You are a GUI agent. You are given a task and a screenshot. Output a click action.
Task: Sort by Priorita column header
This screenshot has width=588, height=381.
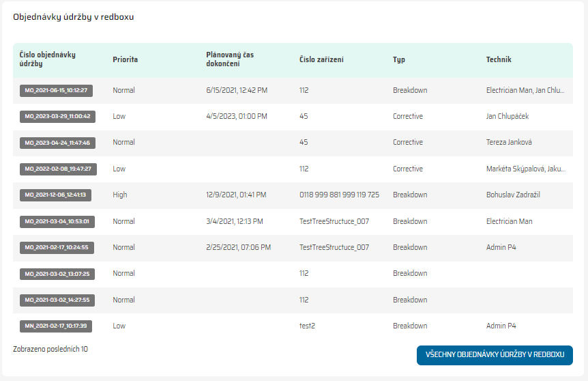[126, 59]
